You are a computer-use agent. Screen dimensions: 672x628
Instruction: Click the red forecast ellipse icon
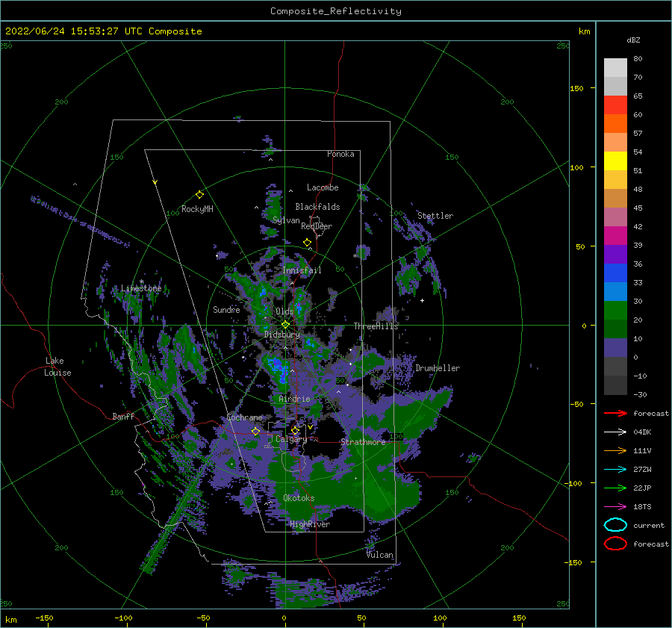pyautogui.click(x=615, y=544)
